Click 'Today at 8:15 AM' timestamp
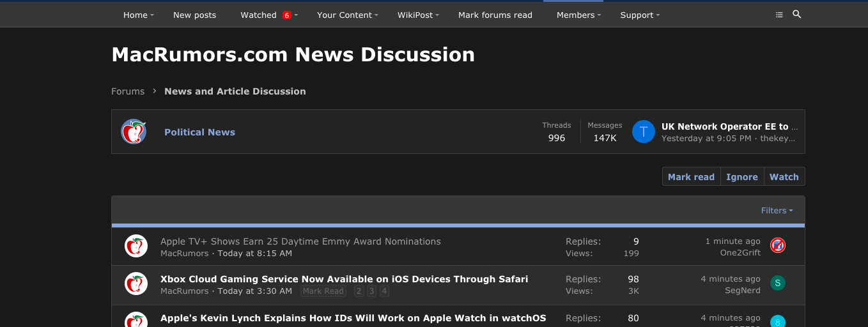The image size is (868, 327). pos(255,254)
